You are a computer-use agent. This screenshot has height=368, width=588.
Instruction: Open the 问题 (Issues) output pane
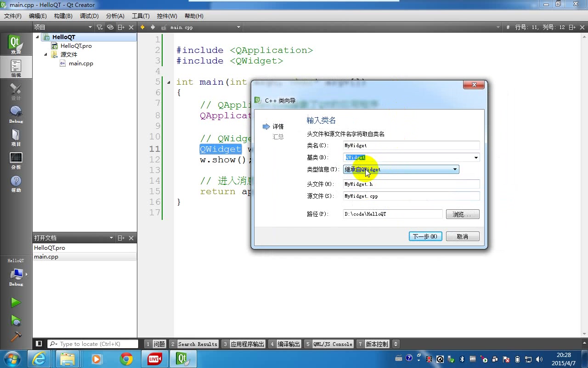pos(155,344)
